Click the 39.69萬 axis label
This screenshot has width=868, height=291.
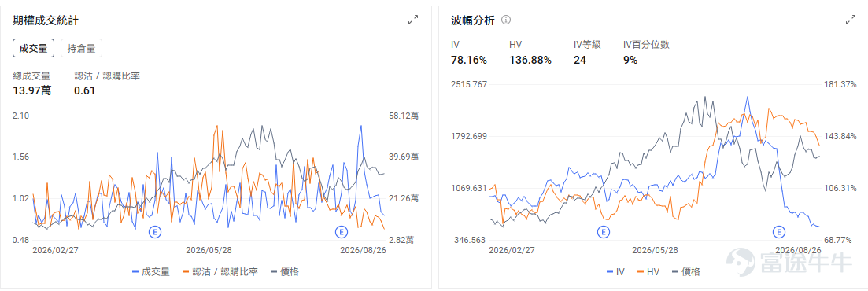(x=404, y=157)
